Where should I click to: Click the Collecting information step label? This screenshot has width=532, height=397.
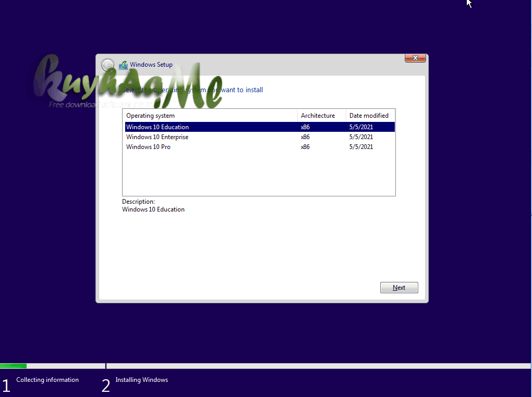coord(47,380)
